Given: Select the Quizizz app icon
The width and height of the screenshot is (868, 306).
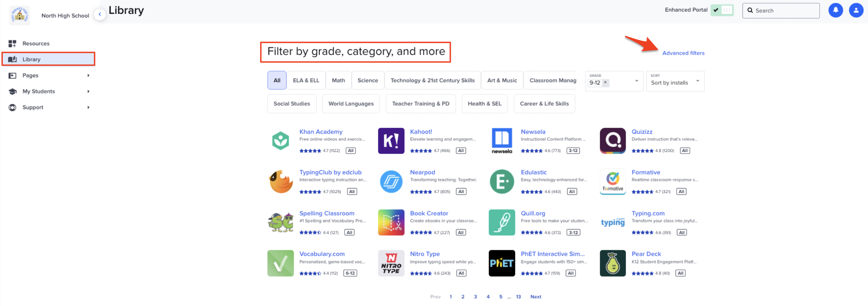Looking at the screenshot, I should click(612, 141).
